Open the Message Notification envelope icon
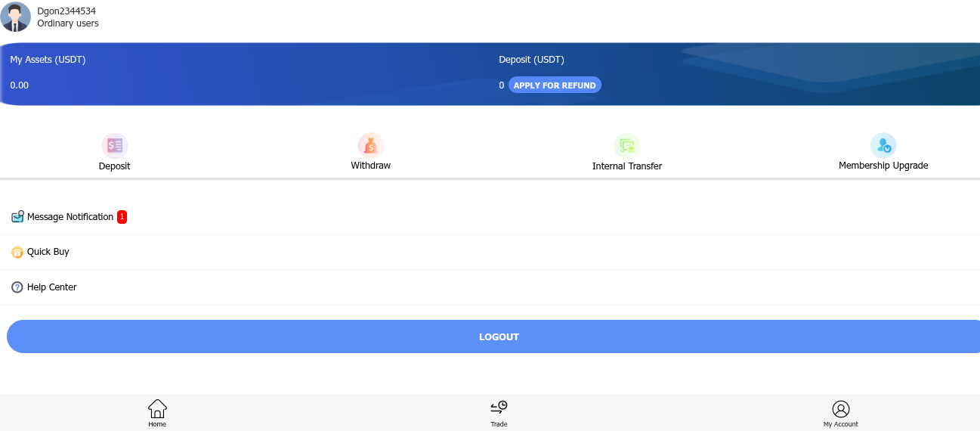The image size is (980, 431). pos(17,217)
